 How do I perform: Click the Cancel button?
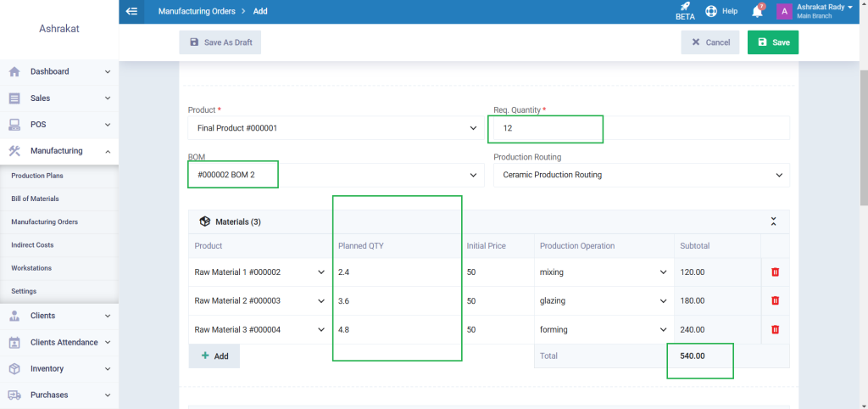pyautogui.click(x=710, y=42)
